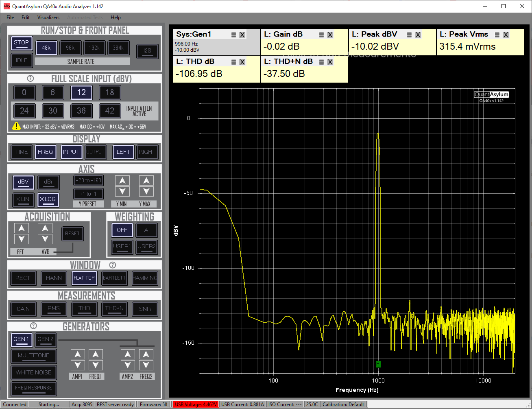Screen dimensions: 532x409
Task: Increase Y MIN with up arrow
Action: (122, 180)
